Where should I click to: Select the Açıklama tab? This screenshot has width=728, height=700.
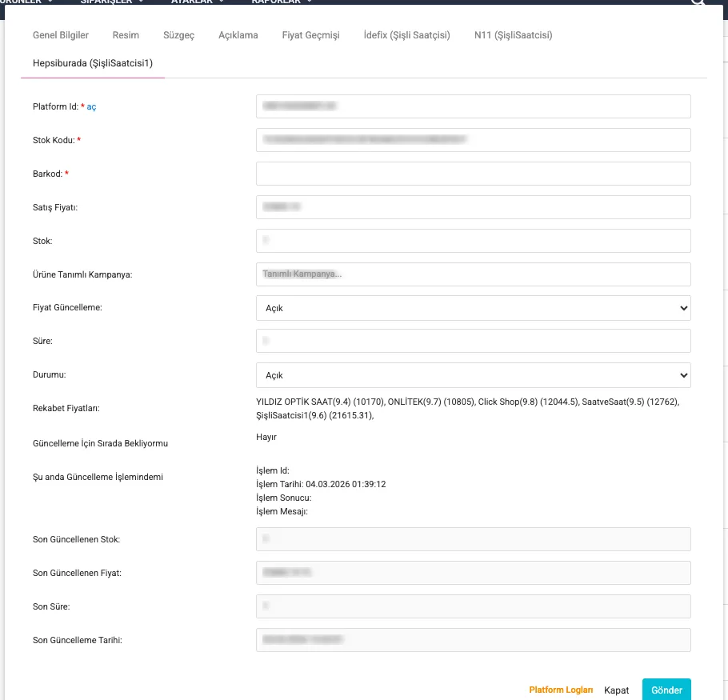(238, 35)
